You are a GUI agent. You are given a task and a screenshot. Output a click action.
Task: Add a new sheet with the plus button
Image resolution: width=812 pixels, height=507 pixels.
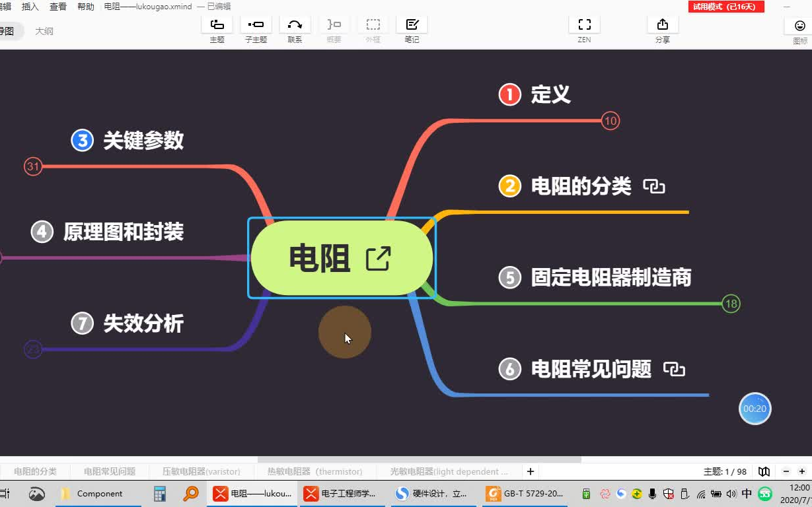[530, 471]
